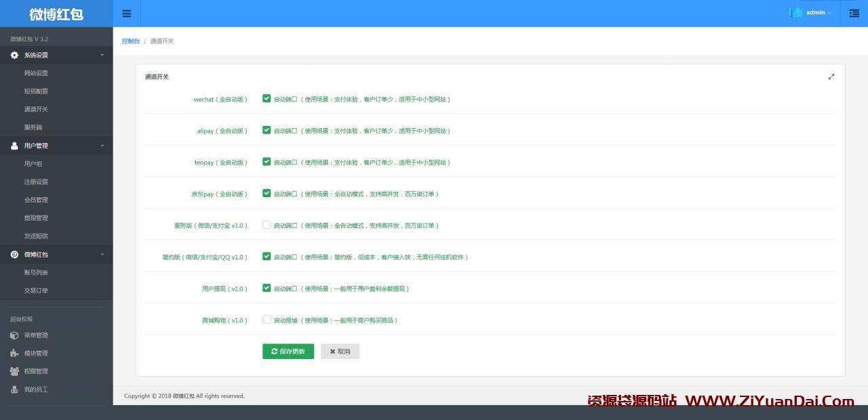Click the alipay（全自动版）label
This screenshot has width=868, height=420.
pos(222,131)
